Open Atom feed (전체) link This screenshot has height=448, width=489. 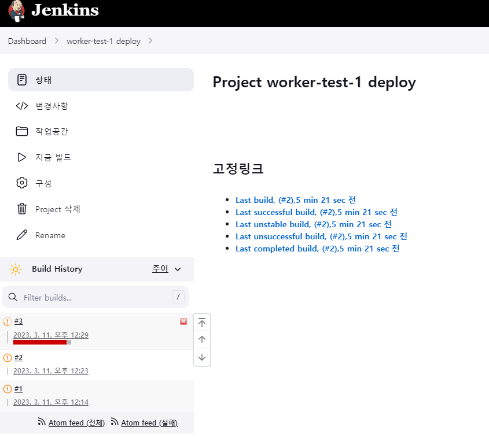[76, 423]
